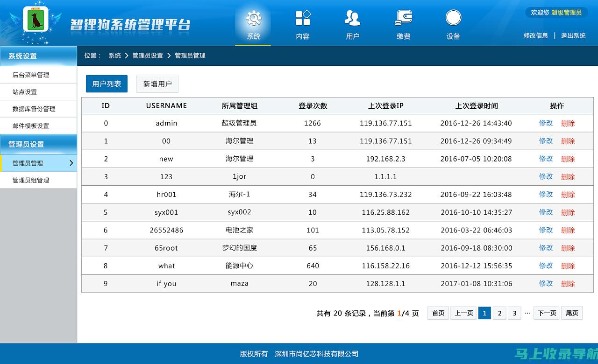Click the 登录次数 column header
598x364 pixels.
pos(313,106)
